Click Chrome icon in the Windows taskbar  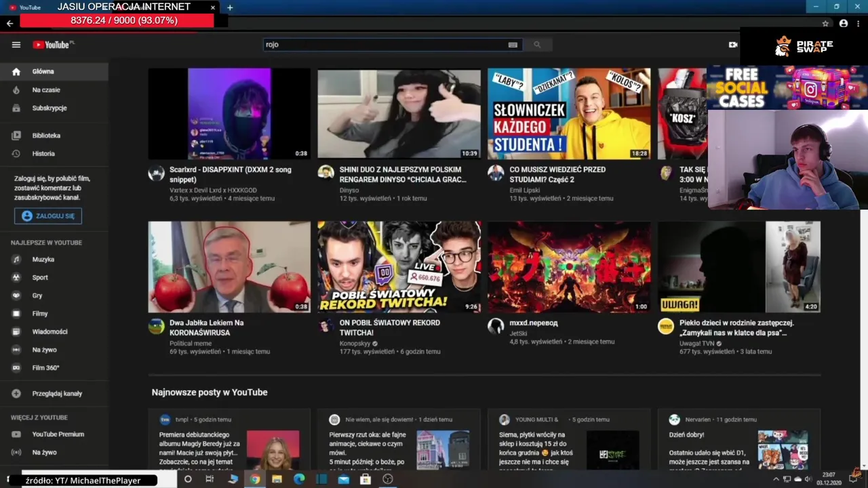(254, 479)
